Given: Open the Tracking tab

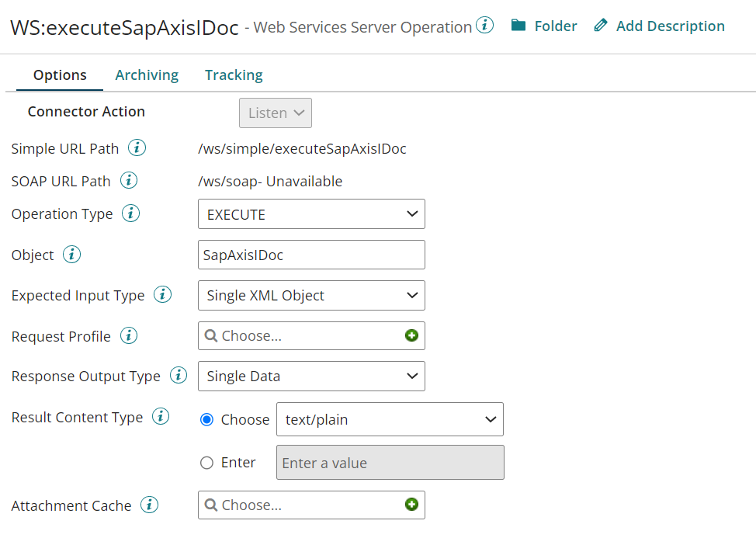Looking at the screenshot, I should tap(233, 75).
